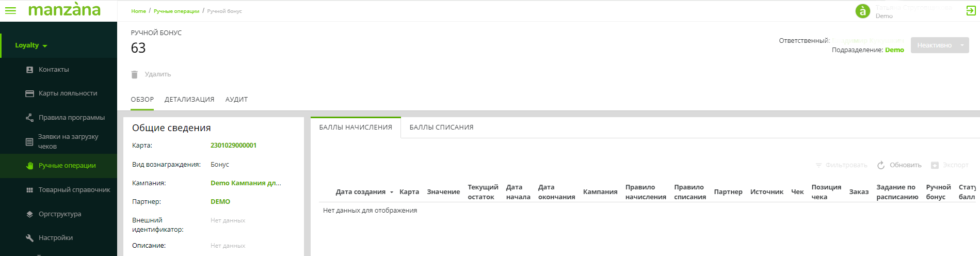This screenshot has width=980, height=256.
Task: Click the Значение column header
Action: coord(443,192)
